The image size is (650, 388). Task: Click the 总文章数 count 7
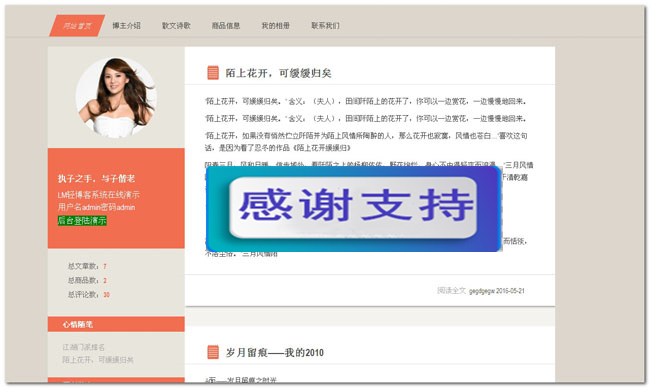click(x=105, y=266)
